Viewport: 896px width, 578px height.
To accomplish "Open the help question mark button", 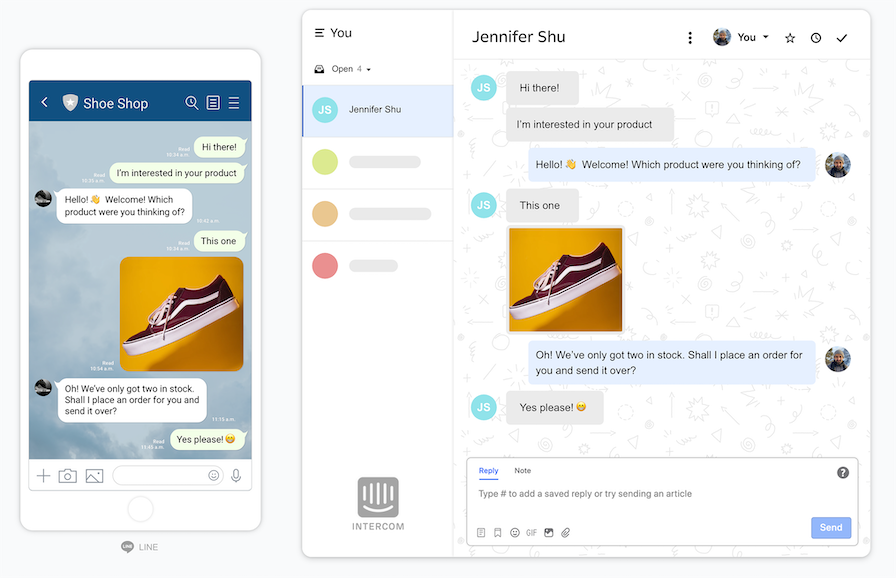I will [843, 472].
